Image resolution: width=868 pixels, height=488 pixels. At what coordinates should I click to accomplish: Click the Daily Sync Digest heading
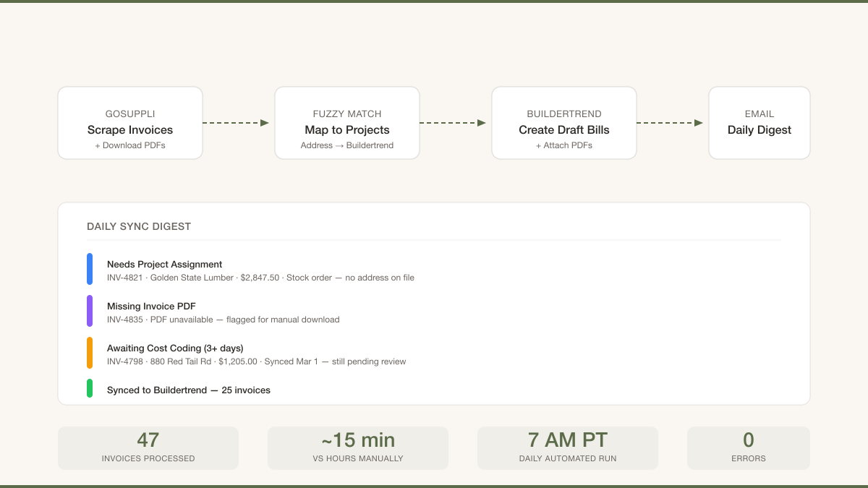(139, 226)
